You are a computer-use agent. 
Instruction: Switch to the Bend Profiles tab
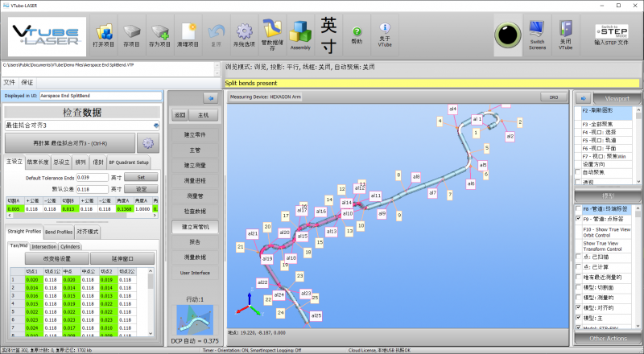[x=59, y=232]
